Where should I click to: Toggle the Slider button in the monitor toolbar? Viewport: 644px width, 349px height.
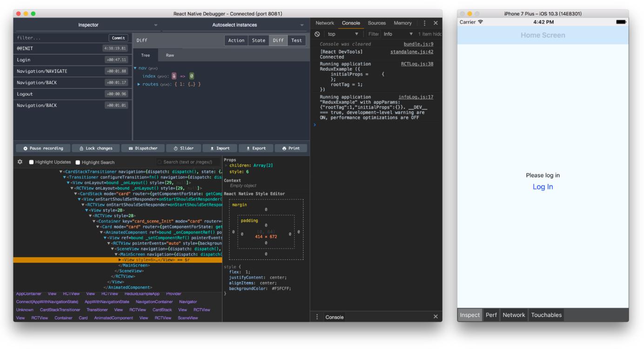[183, 148]
